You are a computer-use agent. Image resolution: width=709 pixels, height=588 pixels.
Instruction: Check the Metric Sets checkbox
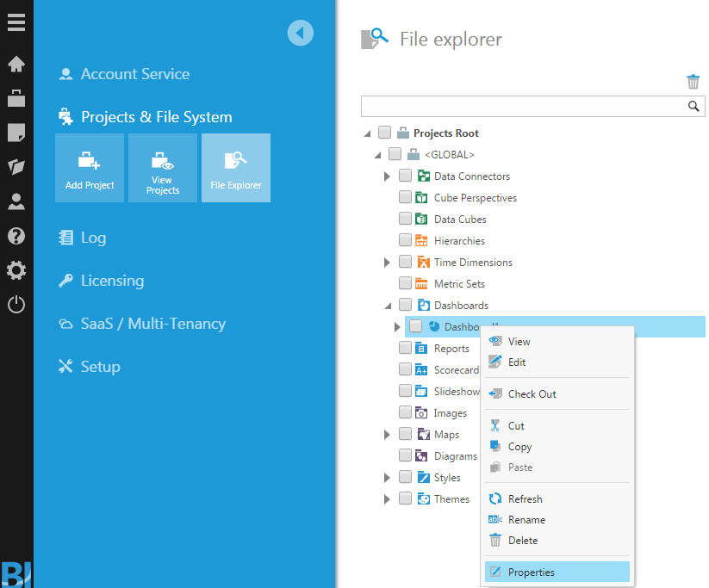[405, 283]
